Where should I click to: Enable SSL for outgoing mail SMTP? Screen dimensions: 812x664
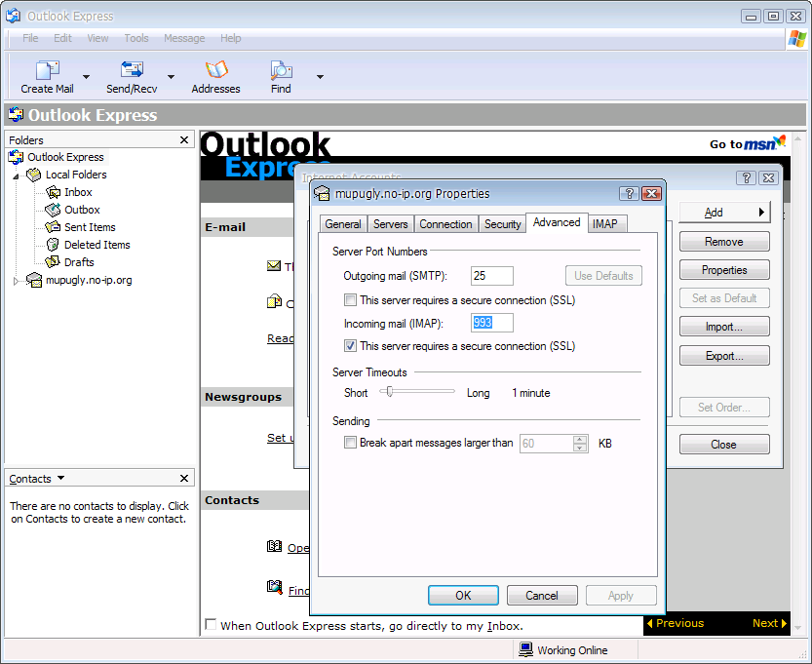click(351, 300)
